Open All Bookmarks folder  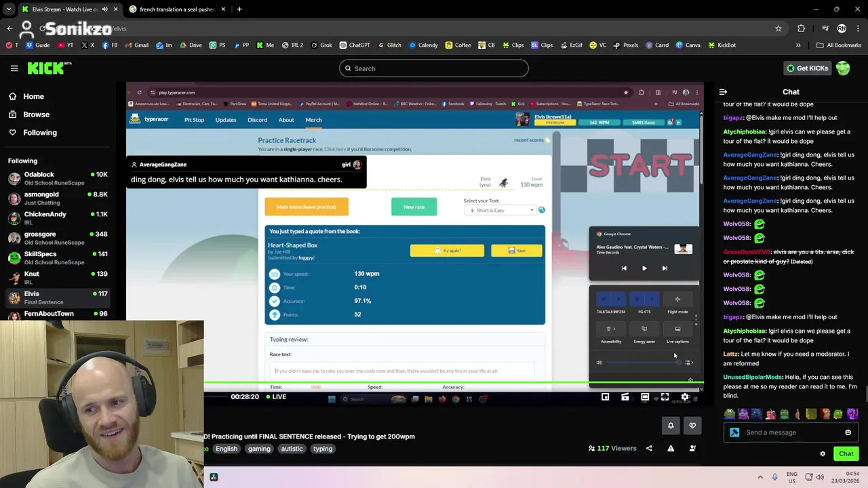839,45
